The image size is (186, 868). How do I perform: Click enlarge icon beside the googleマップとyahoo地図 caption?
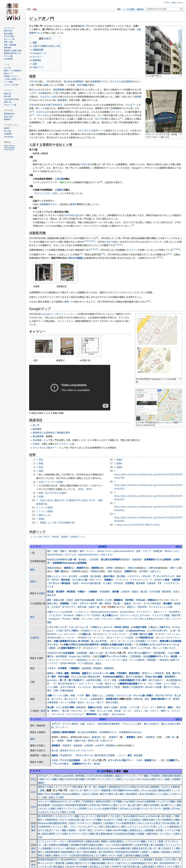coord(180,379)
